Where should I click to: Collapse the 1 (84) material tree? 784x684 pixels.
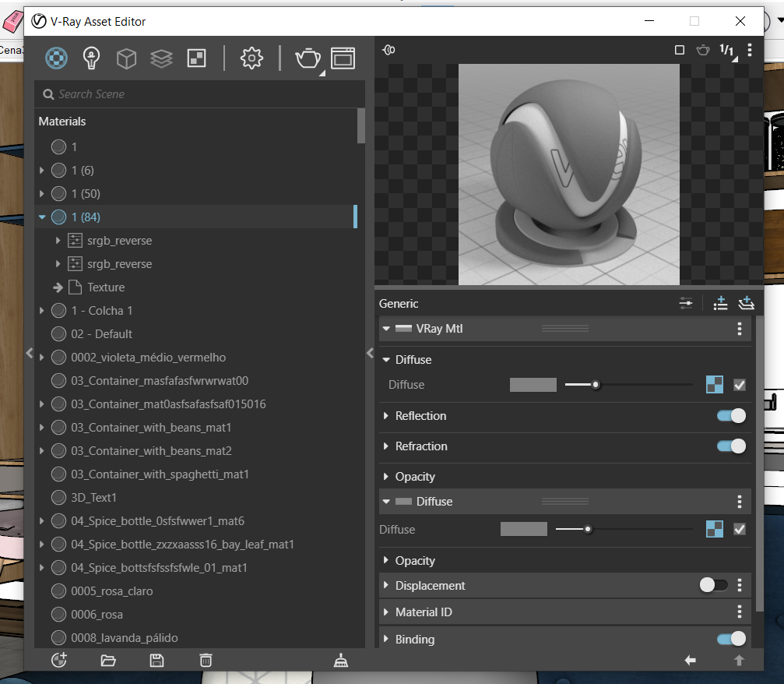42,217
